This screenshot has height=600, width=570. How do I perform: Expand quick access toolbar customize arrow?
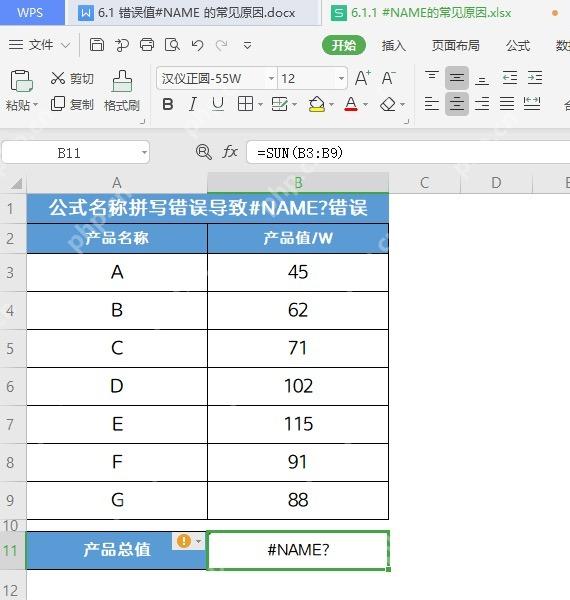248,46
